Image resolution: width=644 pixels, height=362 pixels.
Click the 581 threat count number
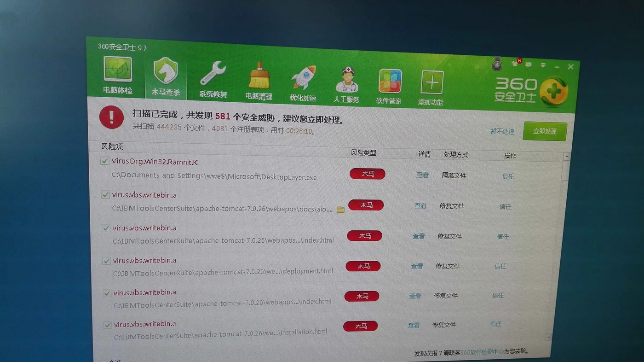tap(222, 116)
